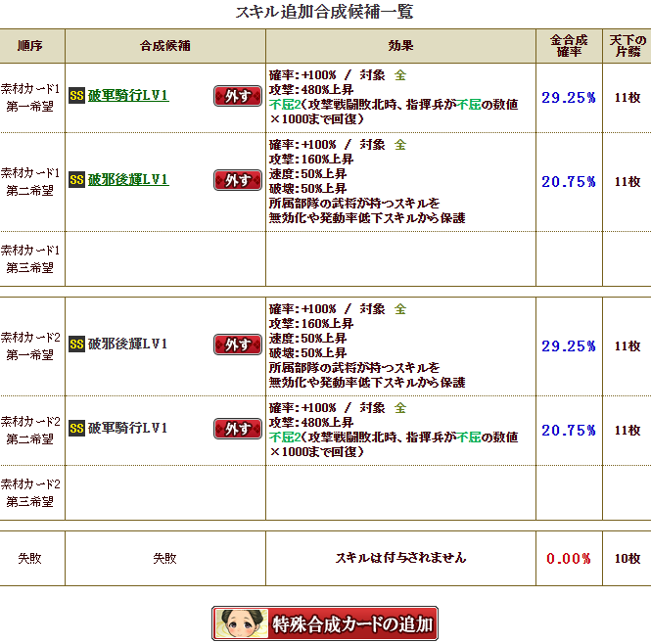
Task: Click 破壊:50%上昇 in 素材カード2 第一希望
Action: (307, 353)
